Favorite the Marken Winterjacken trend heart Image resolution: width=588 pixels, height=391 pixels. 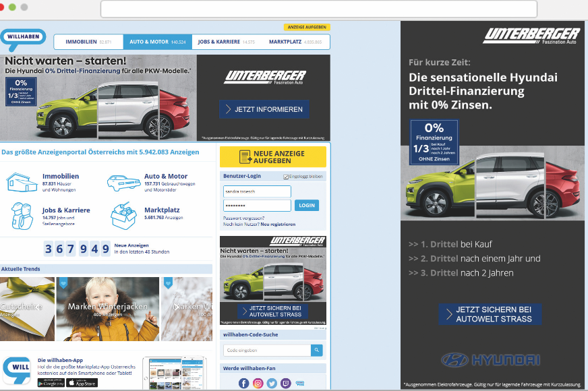(x=63, y=283)
